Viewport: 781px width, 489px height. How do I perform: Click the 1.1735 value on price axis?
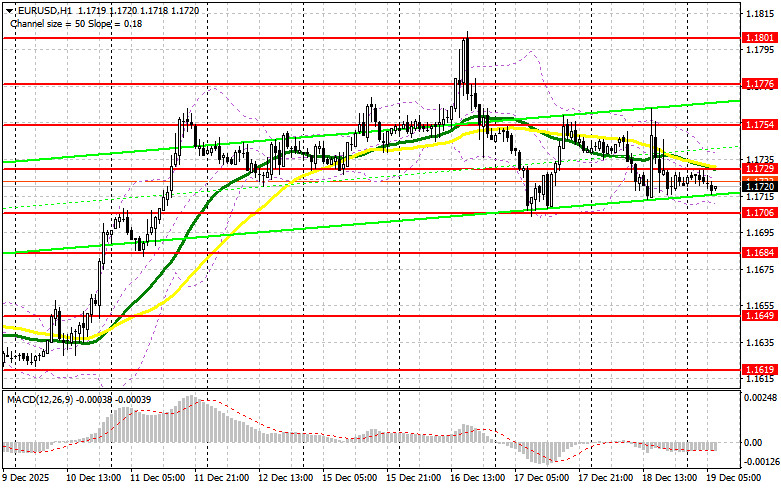tap(760, 159)
